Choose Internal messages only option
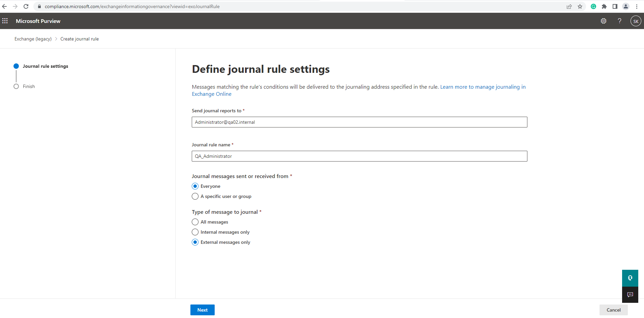The height and width of the screenshot is (318, 644). click(x=195, y=232)
